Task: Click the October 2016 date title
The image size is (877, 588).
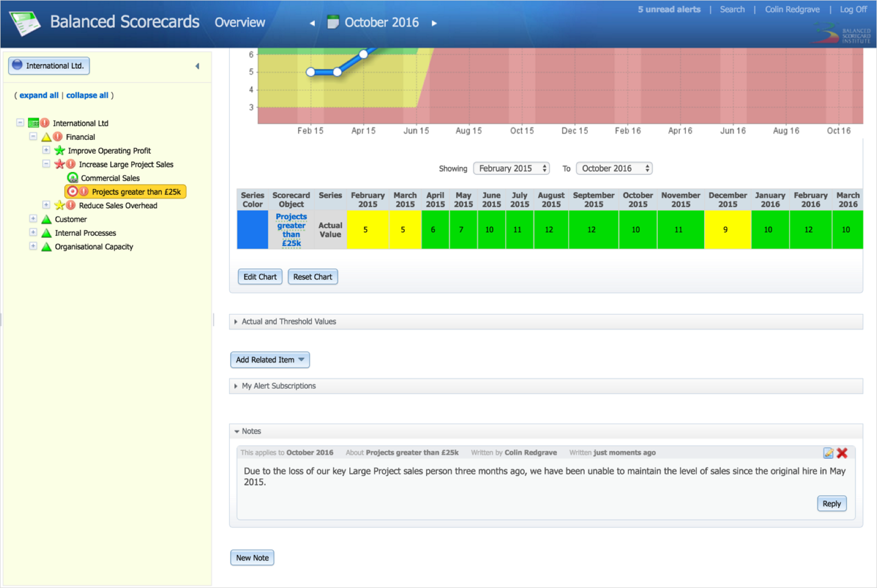Action: coord(382,22)
